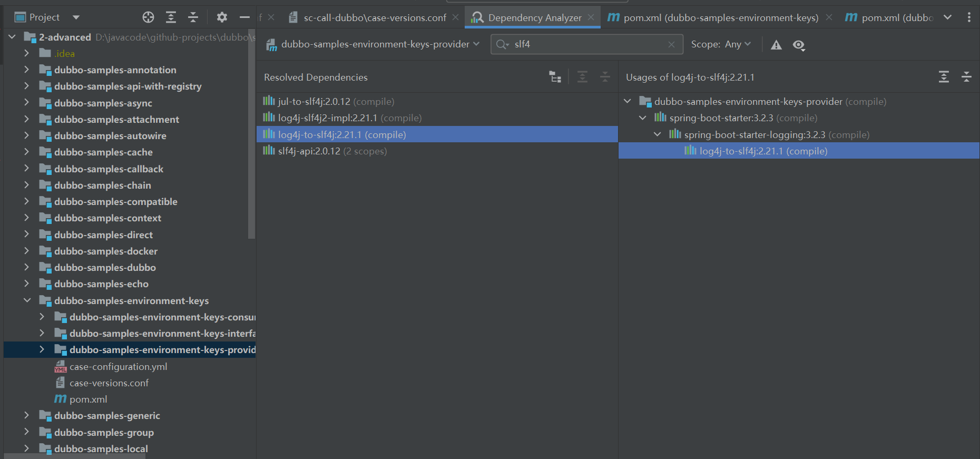Toggle show conflicts only warning icon
Viewport: 980px width, 459px height.
click(x=776, y=45)
